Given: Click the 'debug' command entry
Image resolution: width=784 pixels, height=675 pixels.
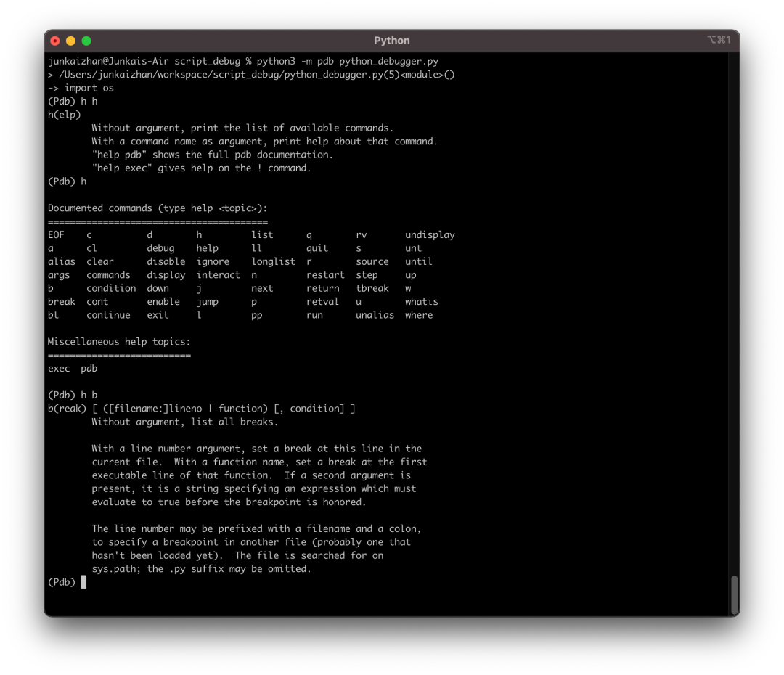Looking at the screenshot, I should pyautogui.click(x=160, y=248).
